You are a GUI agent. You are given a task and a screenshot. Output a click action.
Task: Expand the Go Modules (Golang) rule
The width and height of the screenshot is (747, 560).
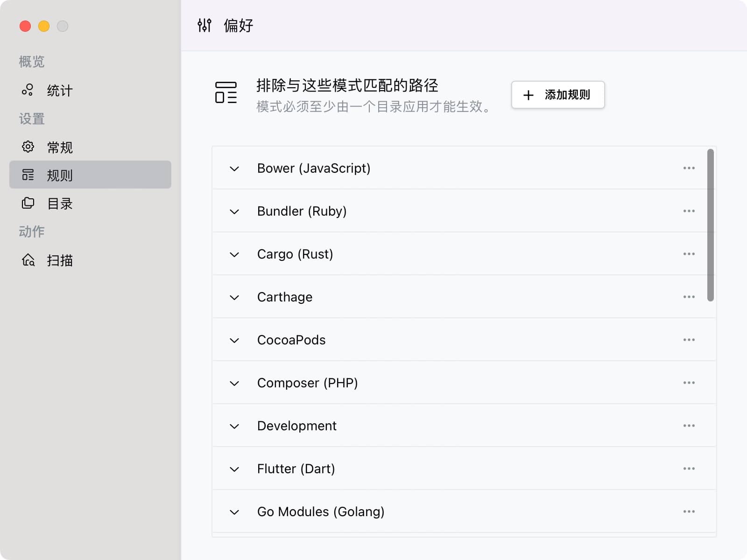[234, 512]
